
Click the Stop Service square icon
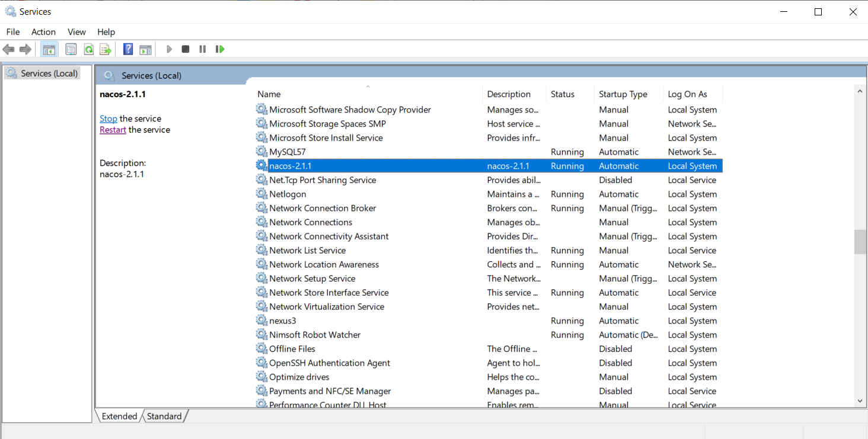point(186,49)
